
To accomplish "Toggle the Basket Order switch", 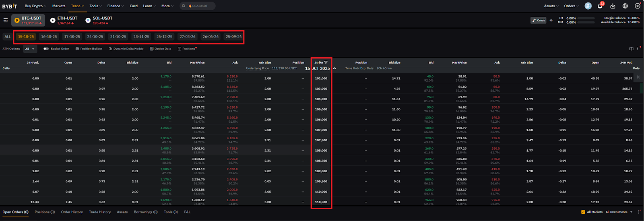I will 46,49.
